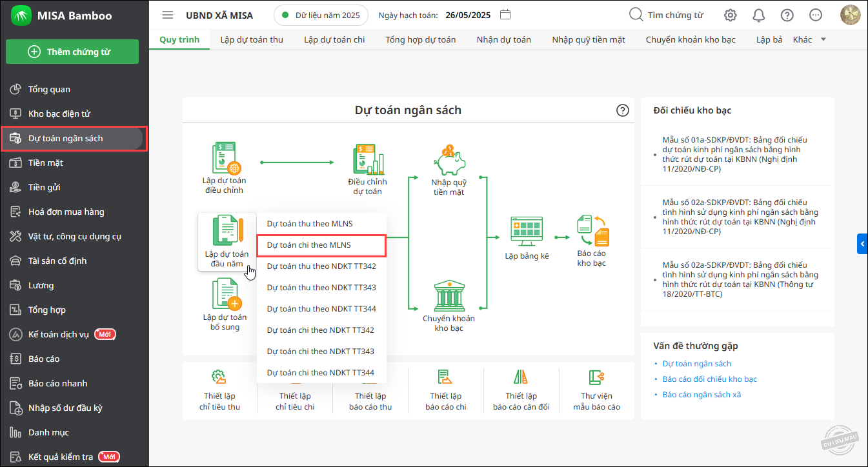
Task: Select Dự toán chi theo NDKT TT344
Action: pyautogui.click(x=321, y=373)
